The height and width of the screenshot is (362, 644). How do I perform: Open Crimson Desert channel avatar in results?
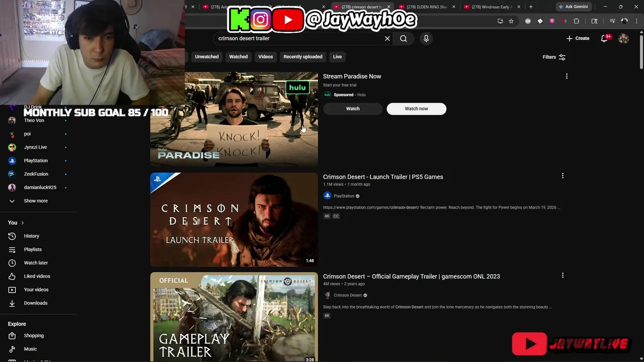point(327,295)
